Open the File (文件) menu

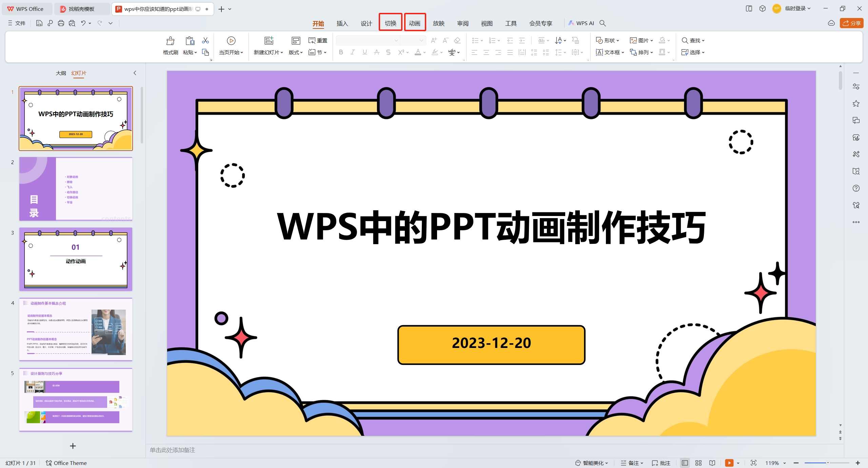[x=17, y=23]
